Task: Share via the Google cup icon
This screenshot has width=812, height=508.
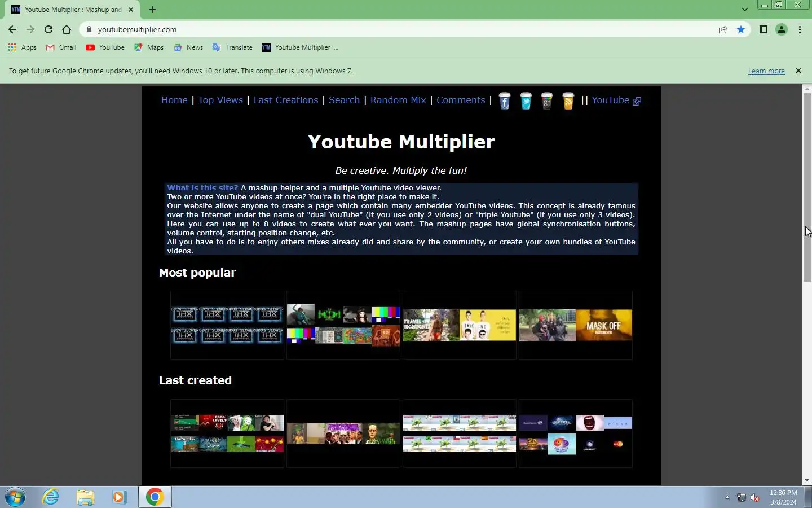Action: (547, 101)
